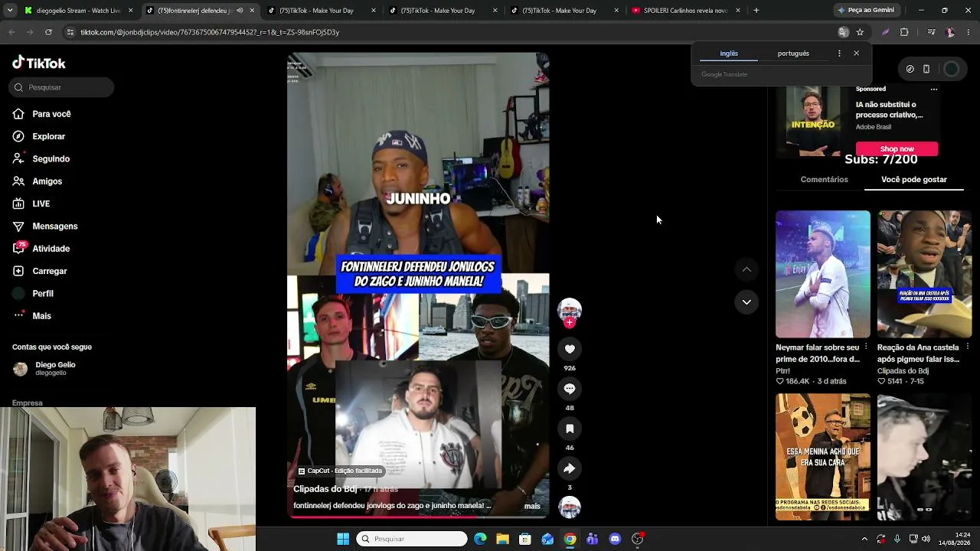Open the browser extensions puzzle icon

[x=904, y=32]
